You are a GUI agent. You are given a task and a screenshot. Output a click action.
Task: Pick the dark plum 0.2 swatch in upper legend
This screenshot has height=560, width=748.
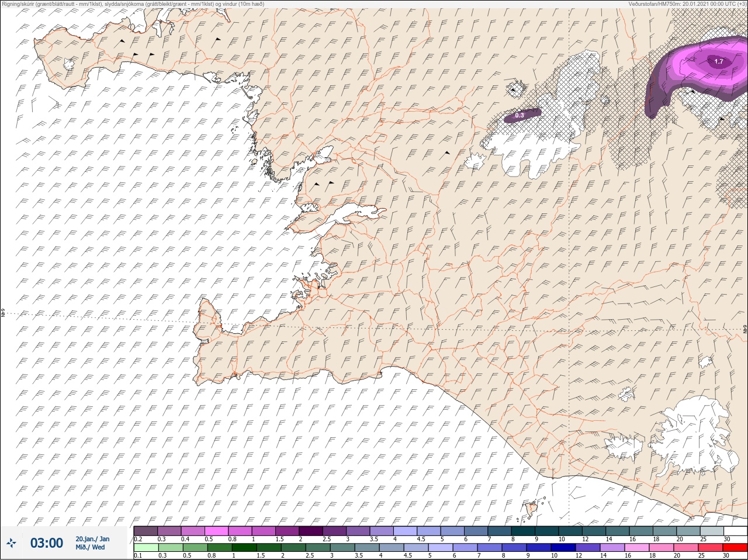146,531
